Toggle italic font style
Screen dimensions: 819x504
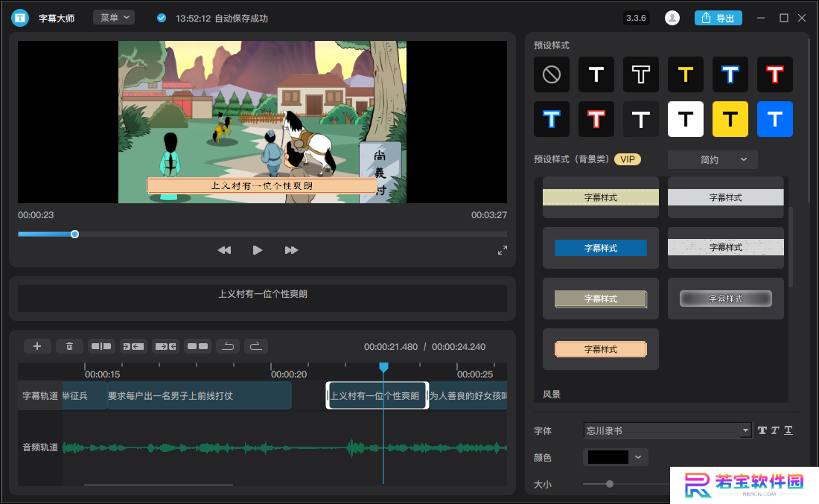775,430
